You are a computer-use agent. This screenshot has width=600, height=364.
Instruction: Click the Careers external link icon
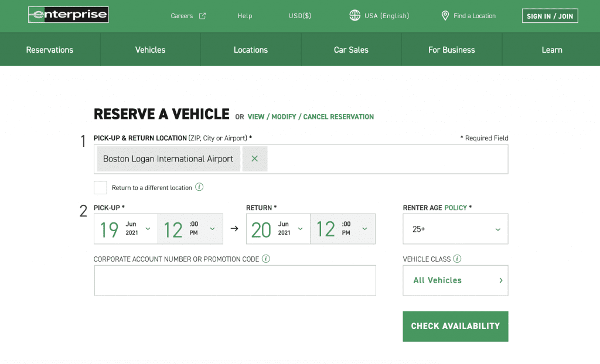coord(202,16)
